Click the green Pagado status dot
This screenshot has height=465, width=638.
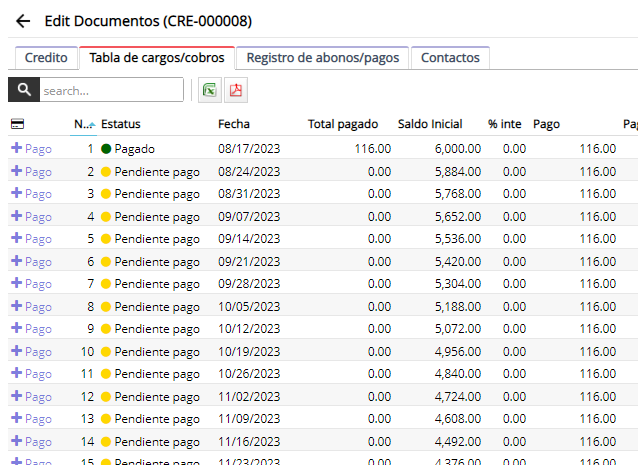(x=106, y=148)
